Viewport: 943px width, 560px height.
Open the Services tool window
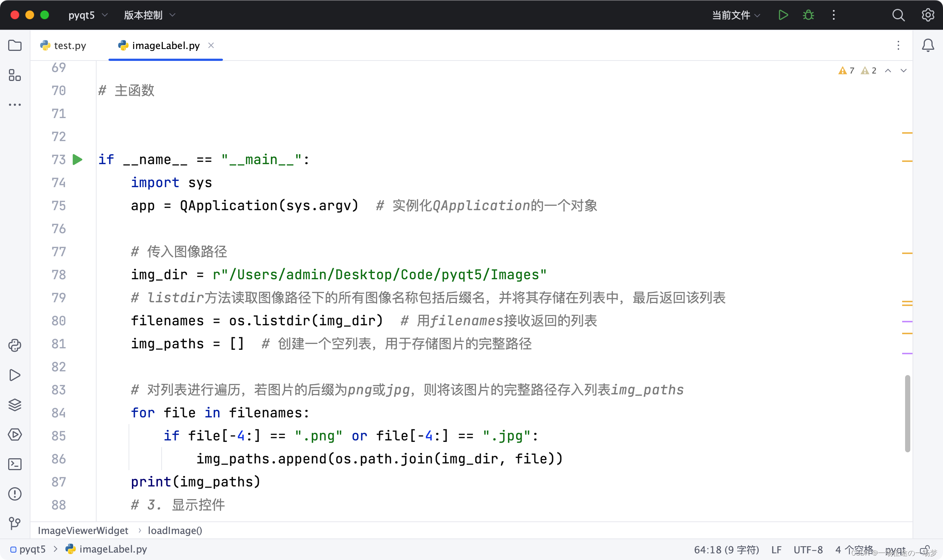coord(15,434)
